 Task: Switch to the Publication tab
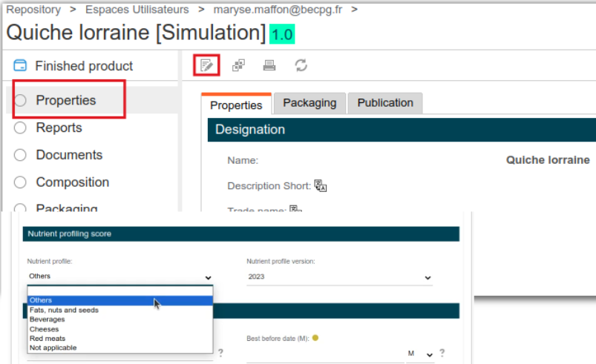[x=385, y=103]
